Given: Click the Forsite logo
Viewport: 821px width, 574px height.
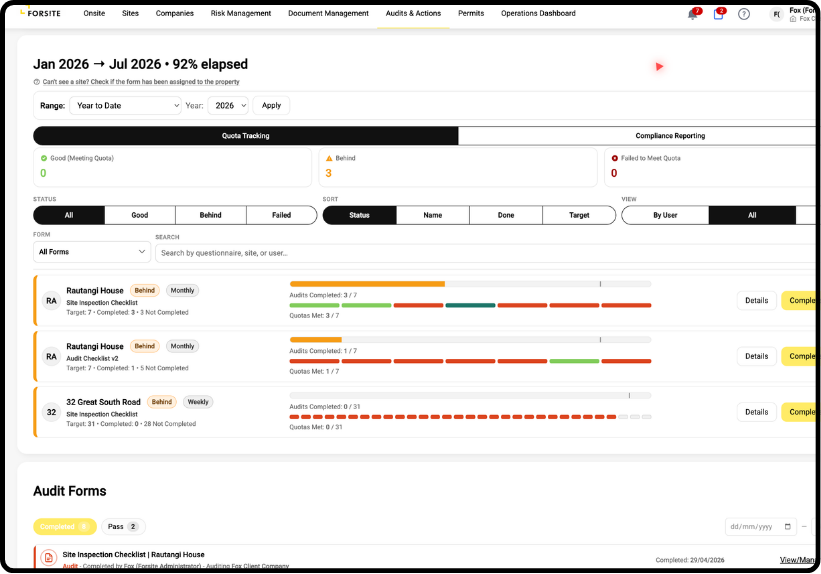Looking at the screenshot, I should point(40,13).
